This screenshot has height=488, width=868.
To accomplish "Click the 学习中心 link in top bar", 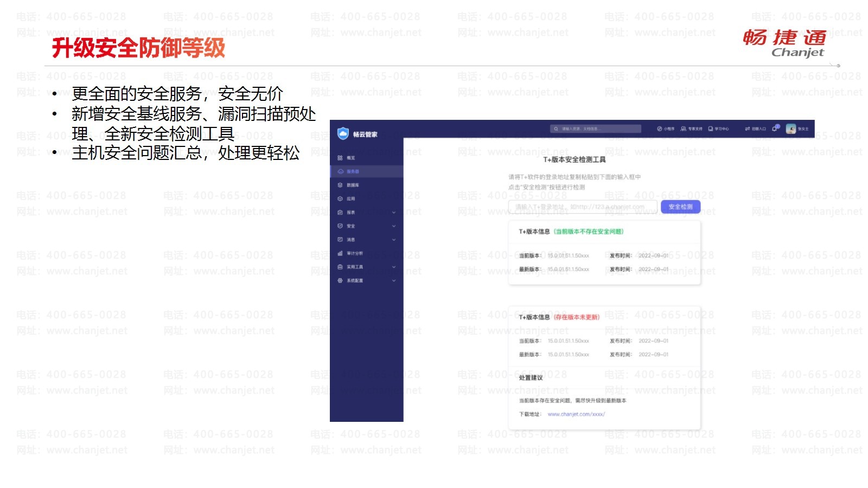I will pos(722,129).
